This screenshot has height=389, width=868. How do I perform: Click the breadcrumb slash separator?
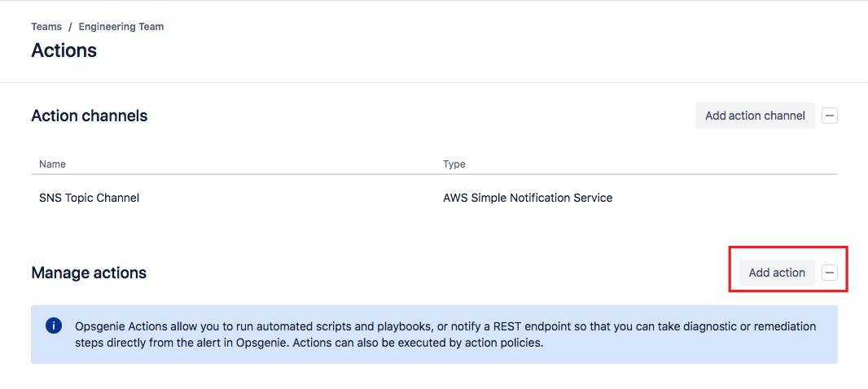pos(70,27)
